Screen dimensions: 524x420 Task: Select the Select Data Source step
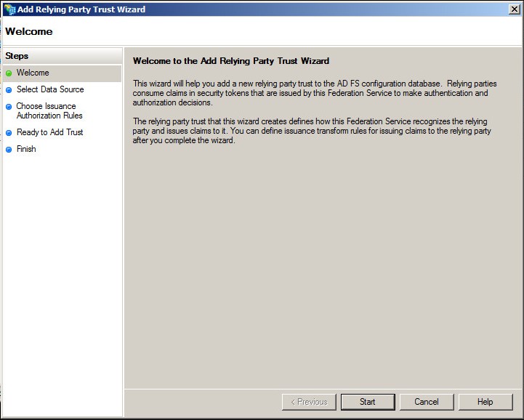50,89
